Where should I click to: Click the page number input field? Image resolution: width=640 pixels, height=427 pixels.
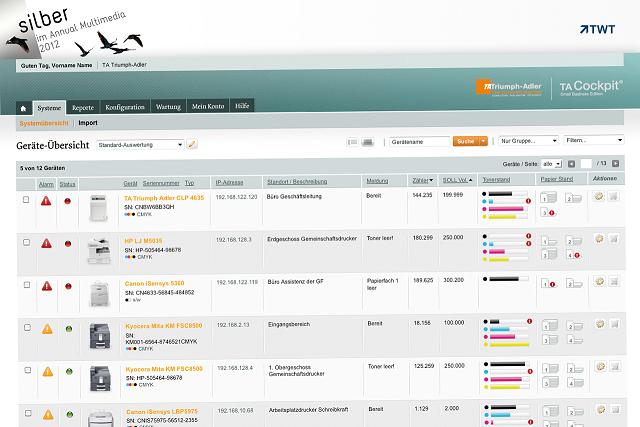click(586, 164)
